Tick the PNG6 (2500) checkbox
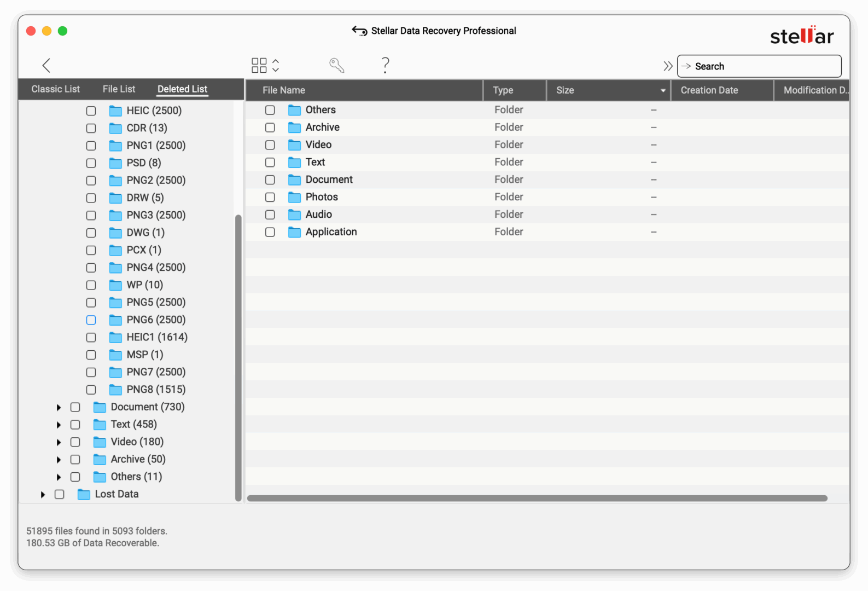The height and width of the screenshot is (591, 868). pos(91,320)
